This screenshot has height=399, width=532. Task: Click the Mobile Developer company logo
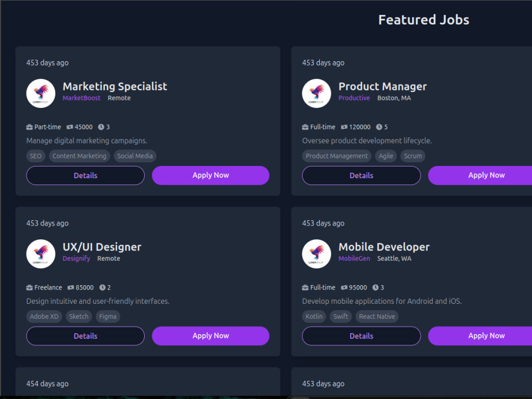click(317, 254)
